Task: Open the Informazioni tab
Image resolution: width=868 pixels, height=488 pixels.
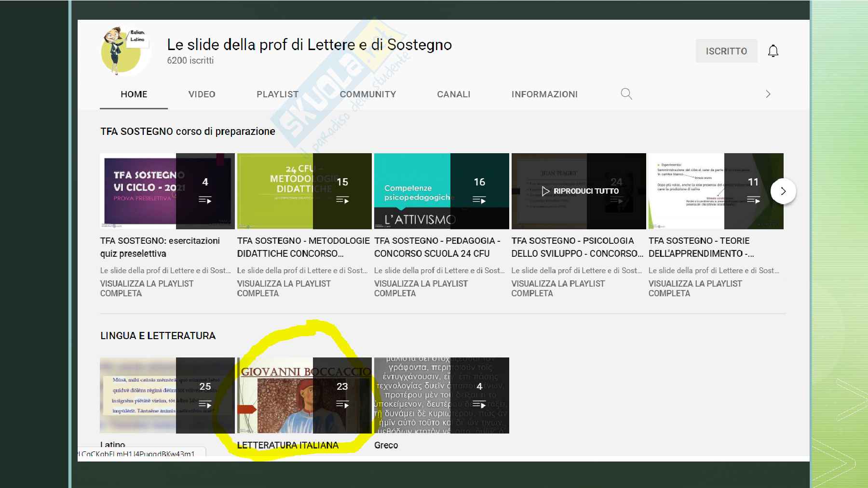Action: [544, 94]
